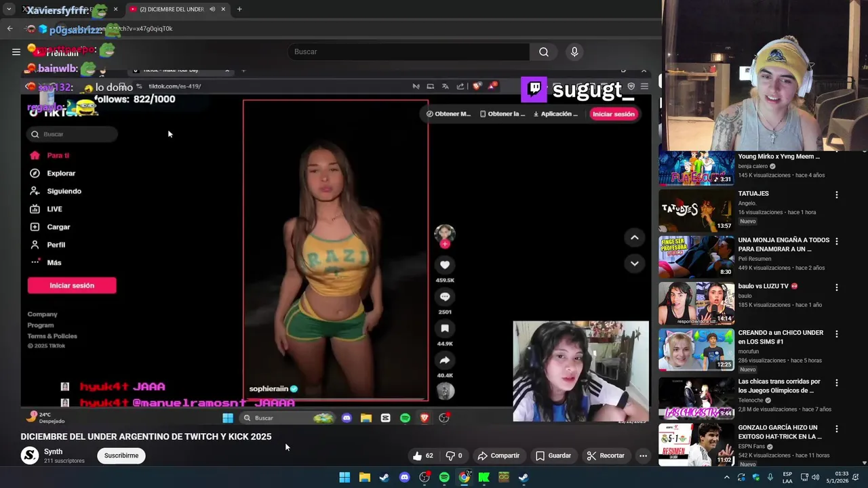Click the morufun channel name
This screenshot has width=868, height=488.
tap(750, 352)
